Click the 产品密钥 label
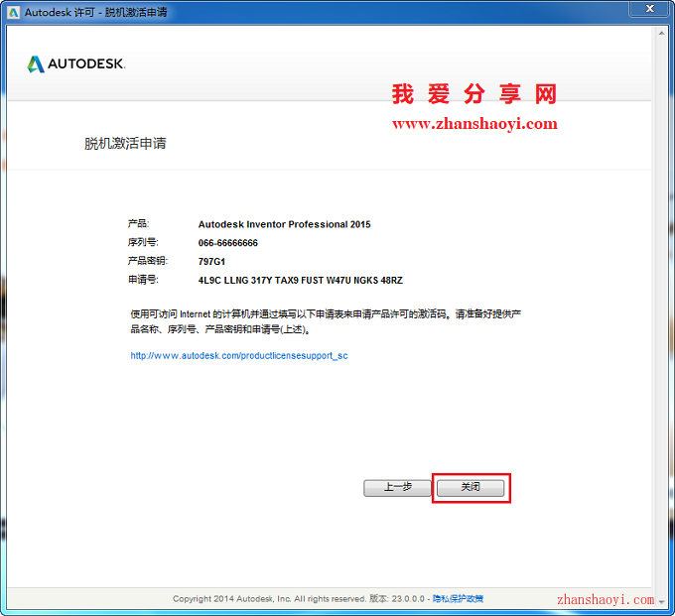 148,261
